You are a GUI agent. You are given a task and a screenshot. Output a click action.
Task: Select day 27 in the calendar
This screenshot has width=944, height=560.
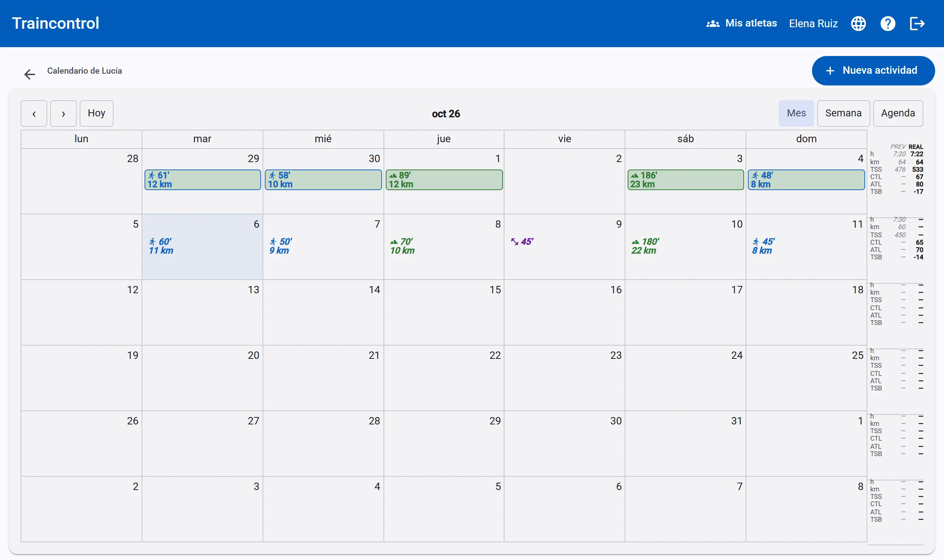point(202,444)
